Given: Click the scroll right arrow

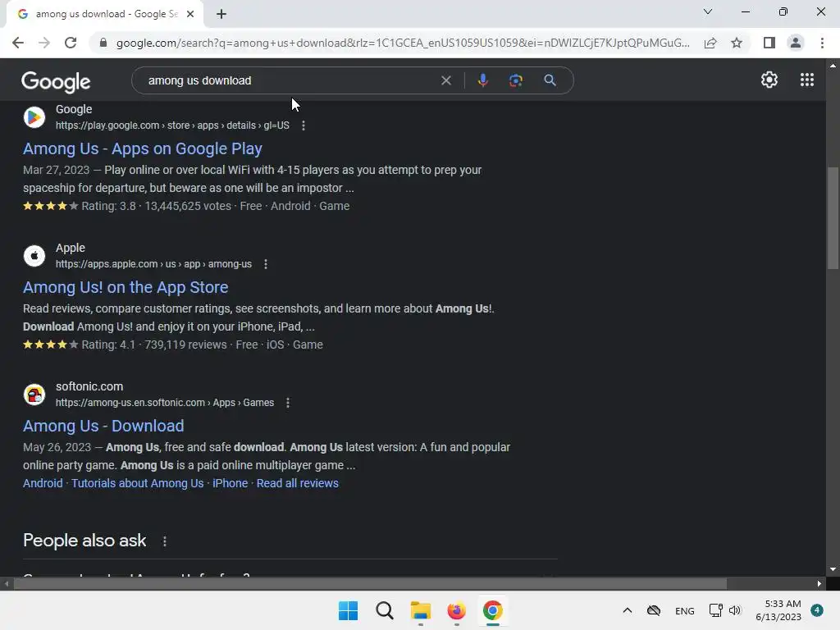Looking at the screenshot, I should click(x=819, y=583).
